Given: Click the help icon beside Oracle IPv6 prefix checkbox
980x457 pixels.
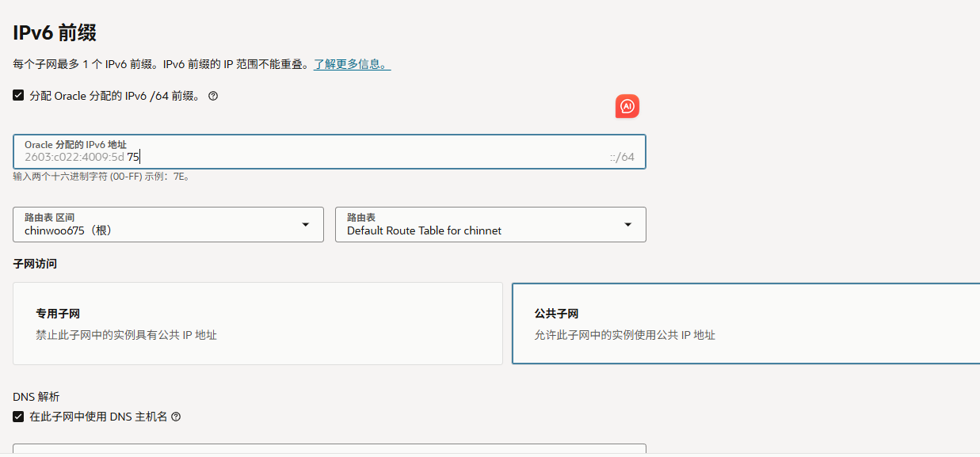Looking at the screenshot, I should (213, 96).
